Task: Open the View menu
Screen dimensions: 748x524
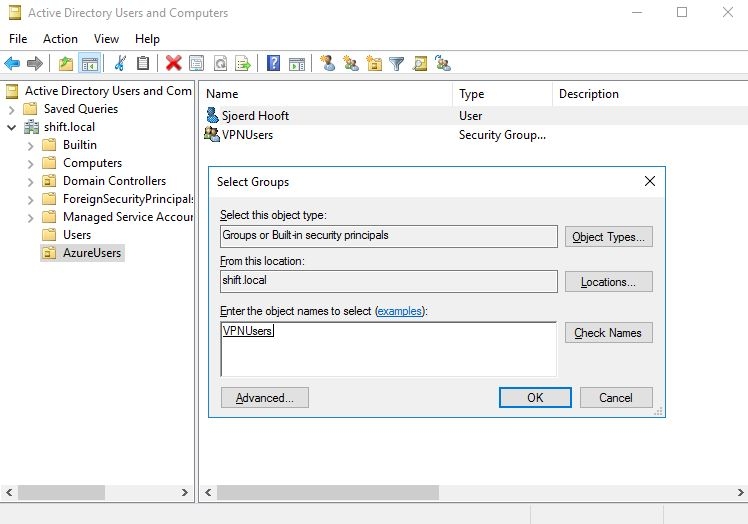Action: pyautogui.click(x=106, y=39)
